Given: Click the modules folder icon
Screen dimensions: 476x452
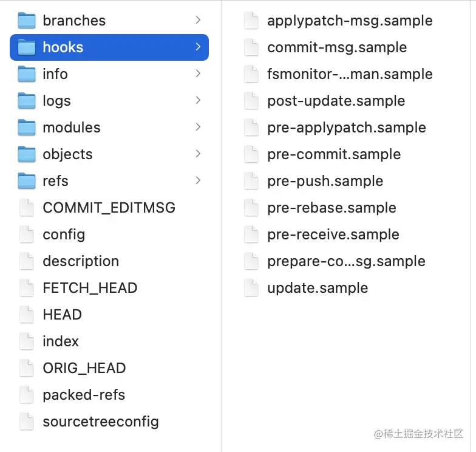Looking at the screenshot, I should pos(27,128).
